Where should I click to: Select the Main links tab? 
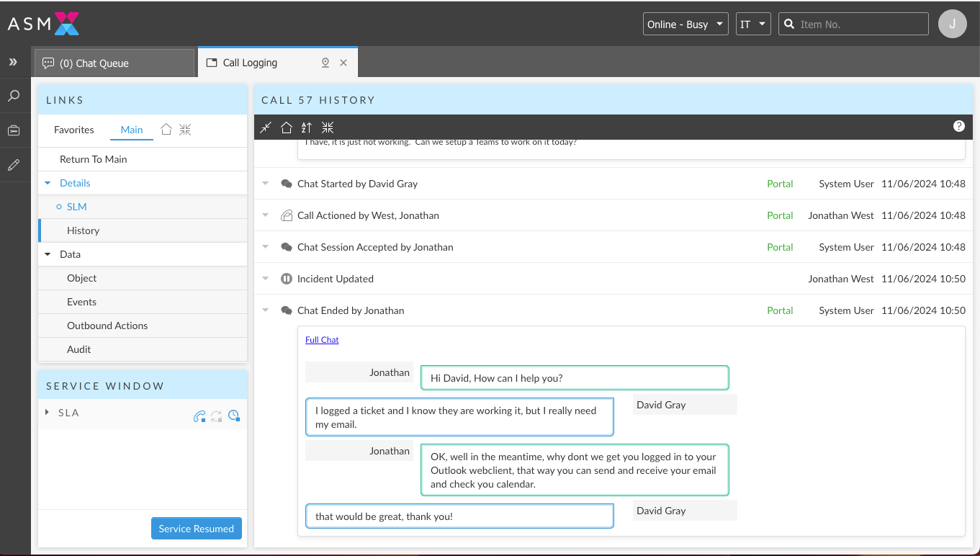click(132, 130)
